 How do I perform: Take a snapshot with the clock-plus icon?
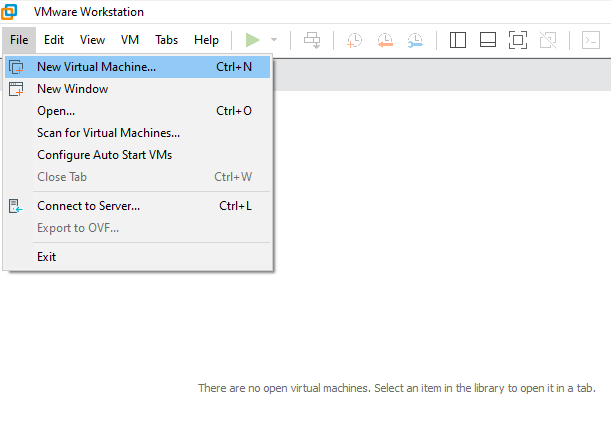point(354,40)
